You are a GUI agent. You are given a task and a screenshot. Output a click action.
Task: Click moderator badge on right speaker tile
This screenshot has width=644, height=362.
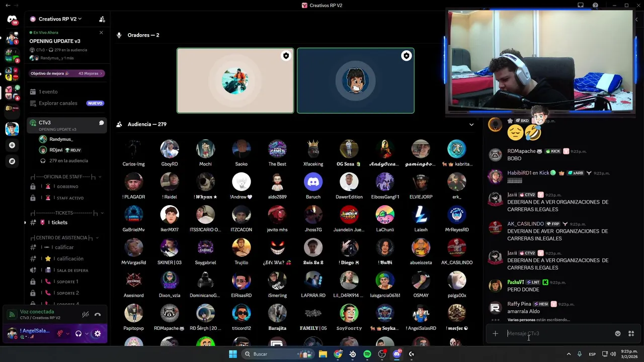pyautogui.click(x=406, y=56)
